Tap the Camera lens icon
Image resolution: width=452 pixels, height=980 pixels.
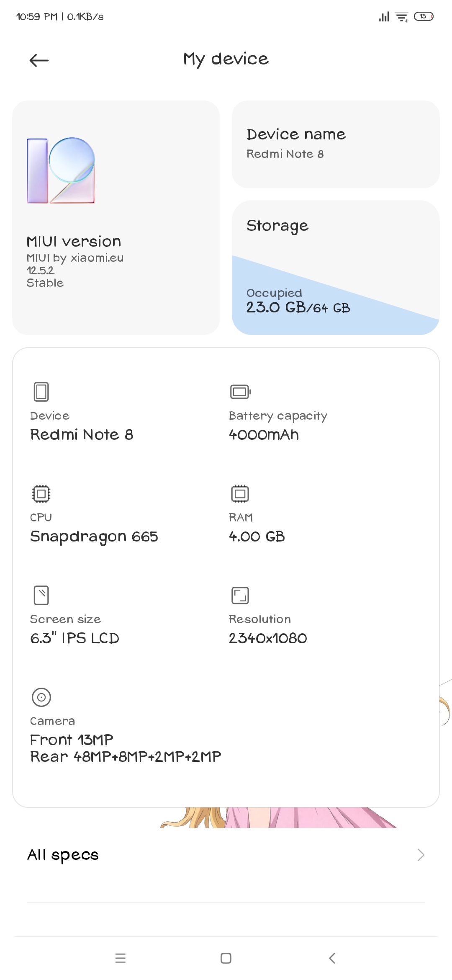tap(41, 697)
